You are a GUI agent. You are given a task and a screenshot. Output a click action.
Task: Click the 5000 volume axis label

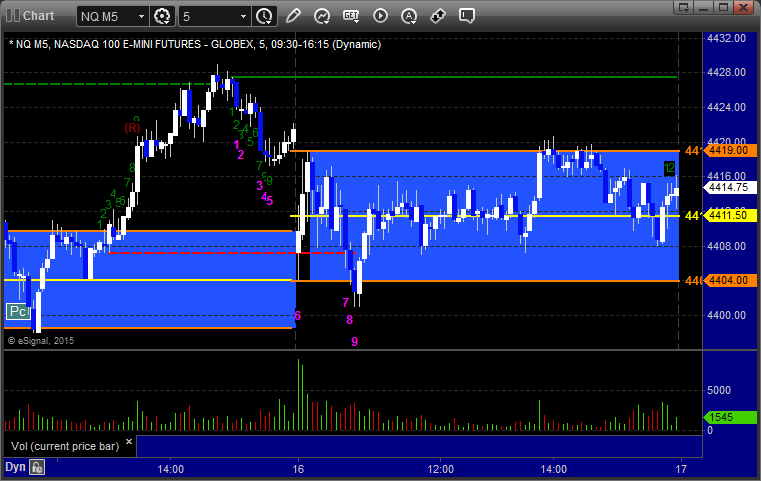(719, 391)
